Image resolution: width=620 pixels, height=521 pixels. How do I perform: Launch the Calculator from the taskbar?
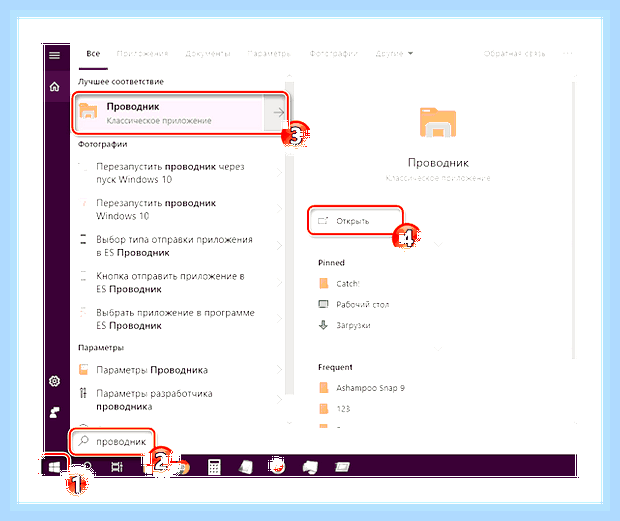tap(214, 467)
